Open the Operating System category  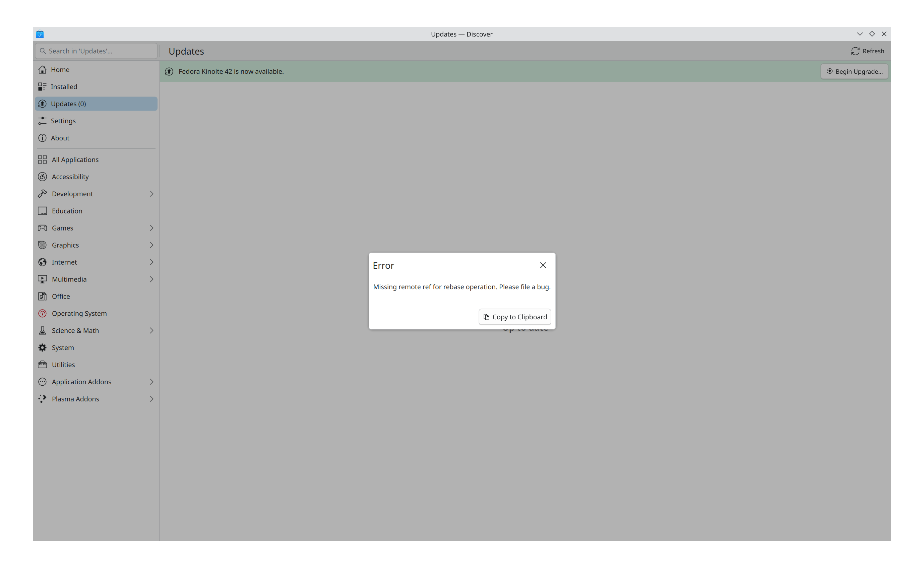coord(96,313)
